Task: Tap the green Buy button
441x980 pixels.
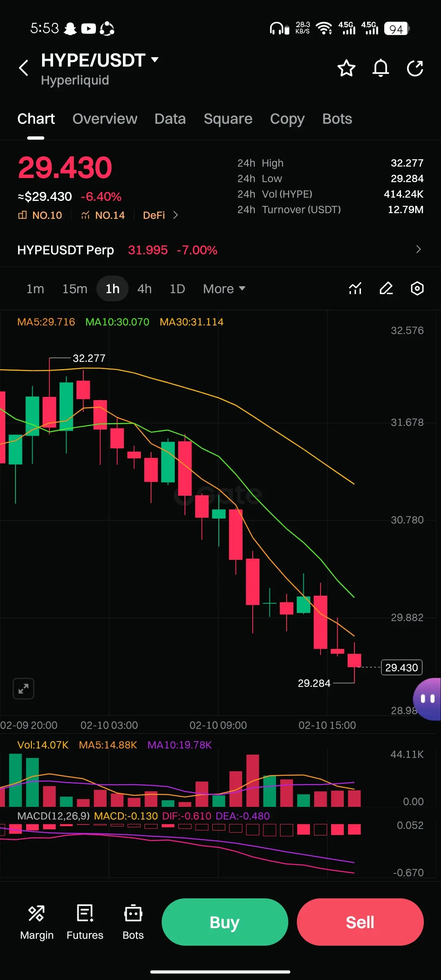Action: [225, 922]
